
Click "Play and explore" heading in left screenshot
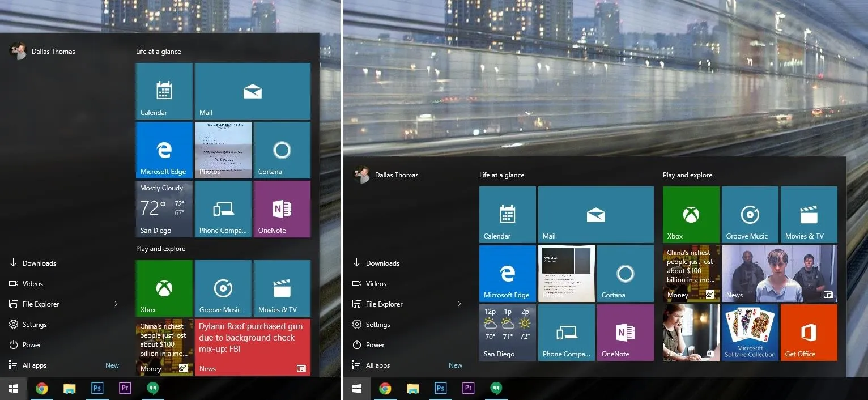tap(161, 249)
